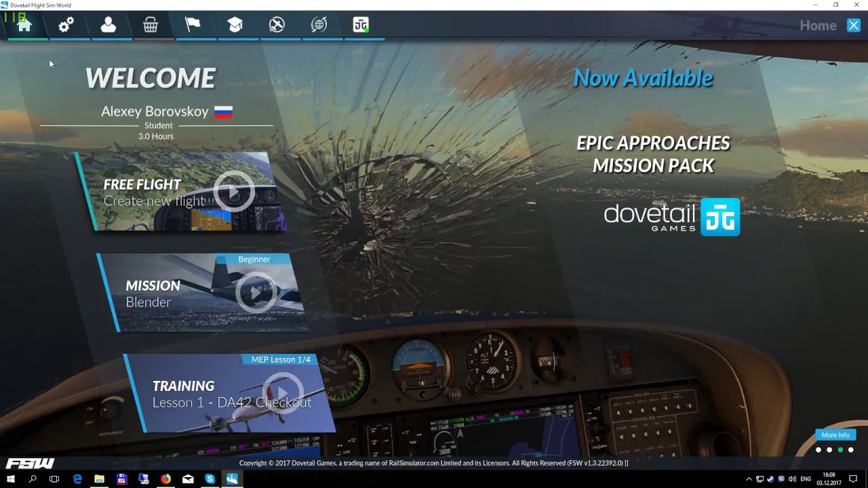The height and width of the screenshot is (488, 868).
Task: Open the free flight airplane icon
Action: pos(277,25)
